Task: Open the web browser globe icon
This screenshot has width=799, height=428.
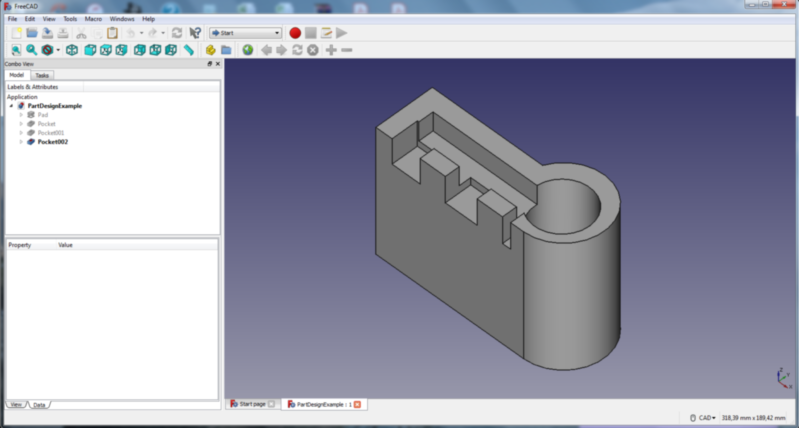Action: point(248,50)
